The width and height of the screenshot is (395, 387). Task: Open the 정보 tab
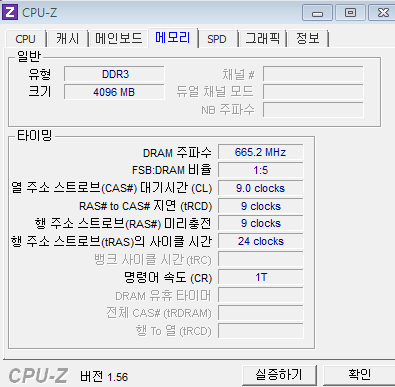point(308,38)
